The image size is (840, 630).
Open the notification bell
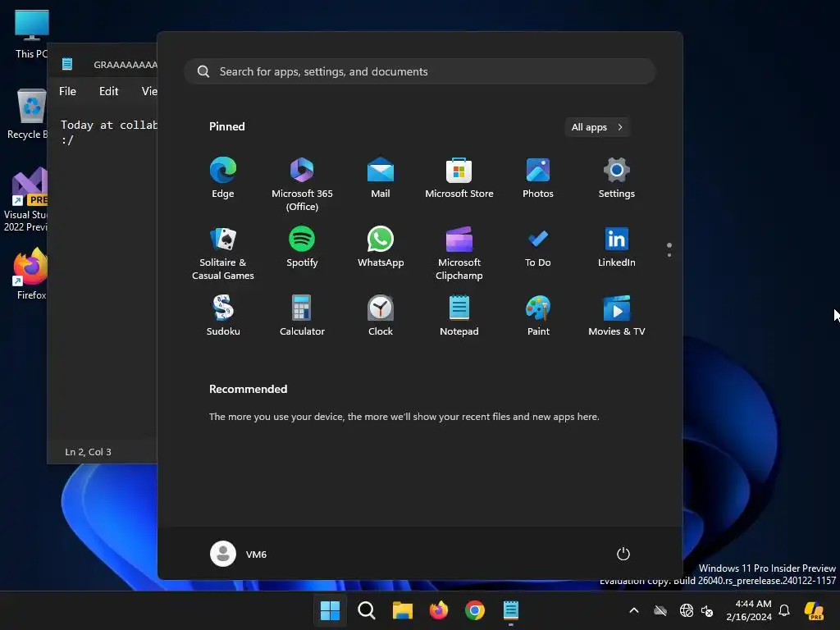tap(784, 610)
